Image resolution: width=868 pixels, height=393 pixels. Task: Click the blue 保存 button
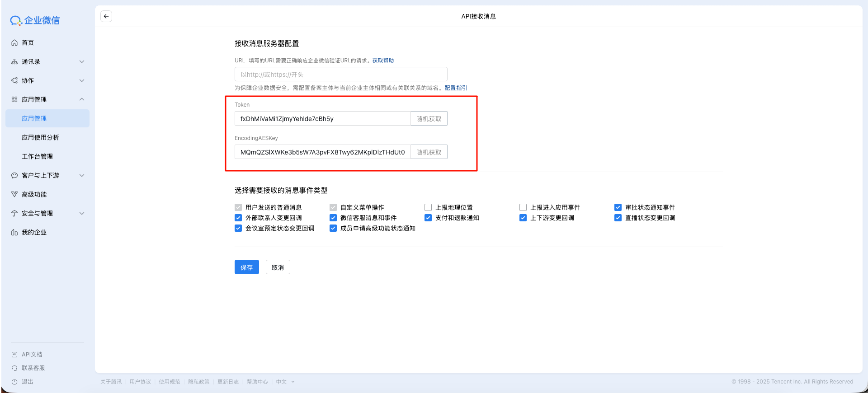point(246,267)
